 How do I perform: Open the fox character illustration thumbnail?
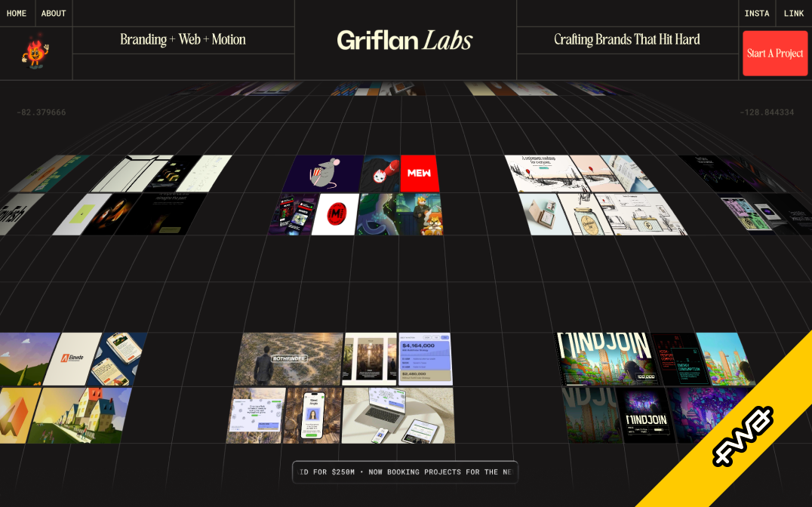tap(420, 214)
